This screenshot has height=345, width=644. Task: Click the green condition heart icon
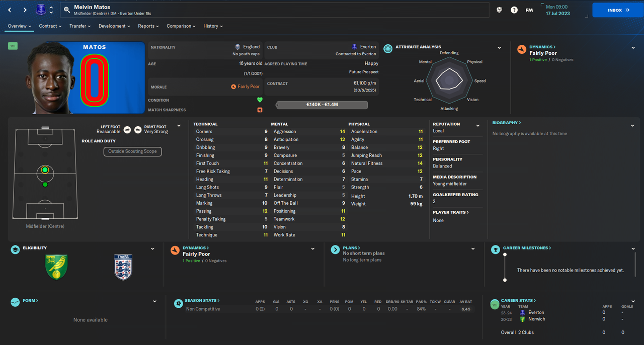pos(260,100)
